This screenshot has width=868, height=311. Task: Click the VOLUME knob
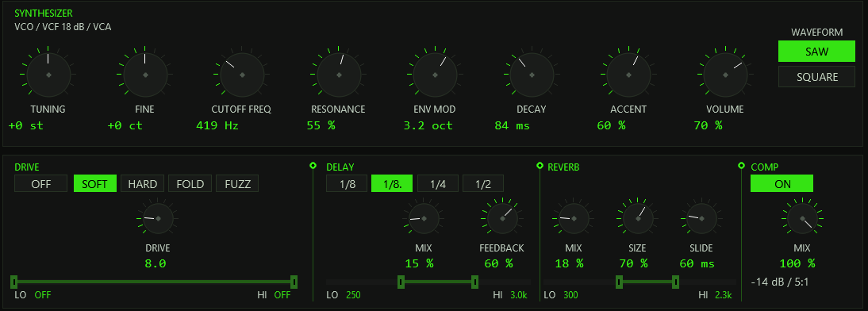tap(725, 74)
